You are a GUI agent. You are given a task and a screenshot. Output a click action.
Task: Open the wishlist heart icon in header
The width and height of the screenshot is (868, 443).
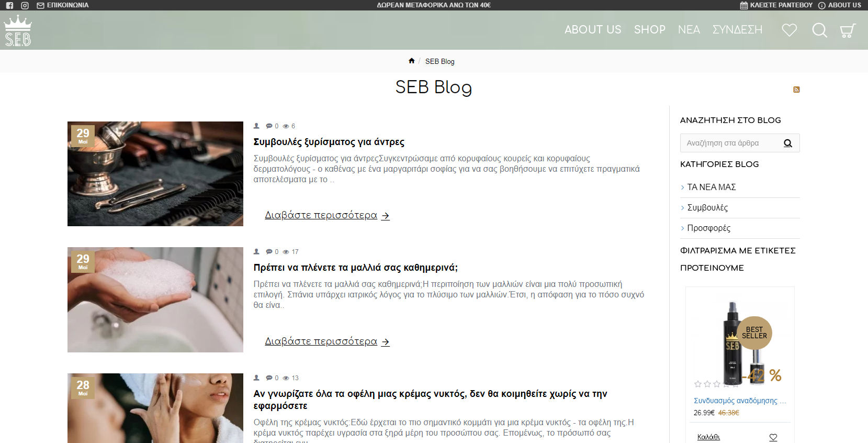coord(789,30)
